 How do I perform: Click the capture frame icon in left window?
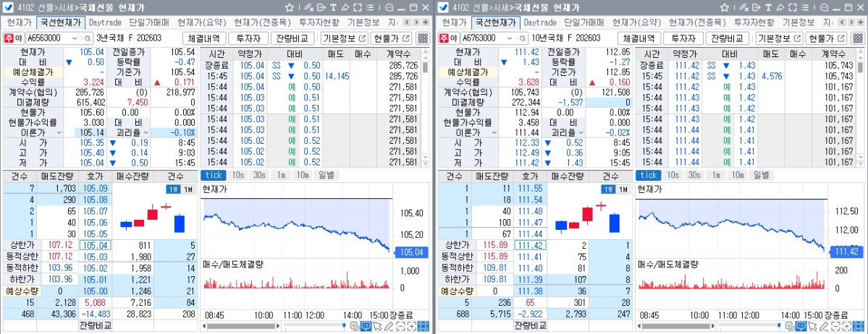pyautogui.click(x=357, y=8)
